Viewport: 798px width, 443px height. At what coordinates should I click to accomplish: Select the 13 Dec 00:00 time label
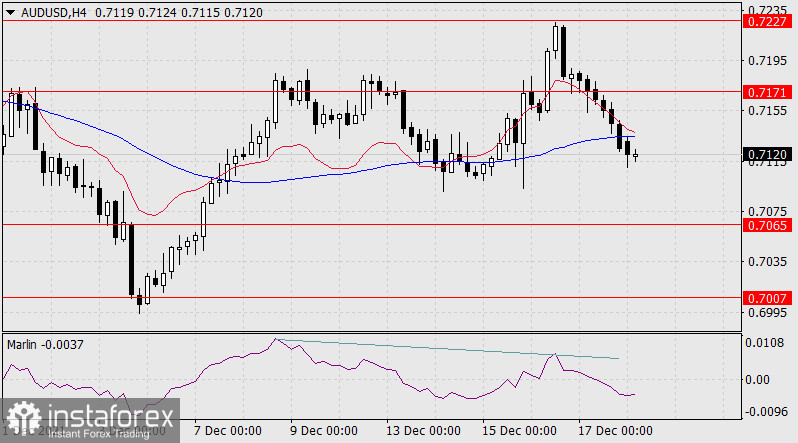423,431
